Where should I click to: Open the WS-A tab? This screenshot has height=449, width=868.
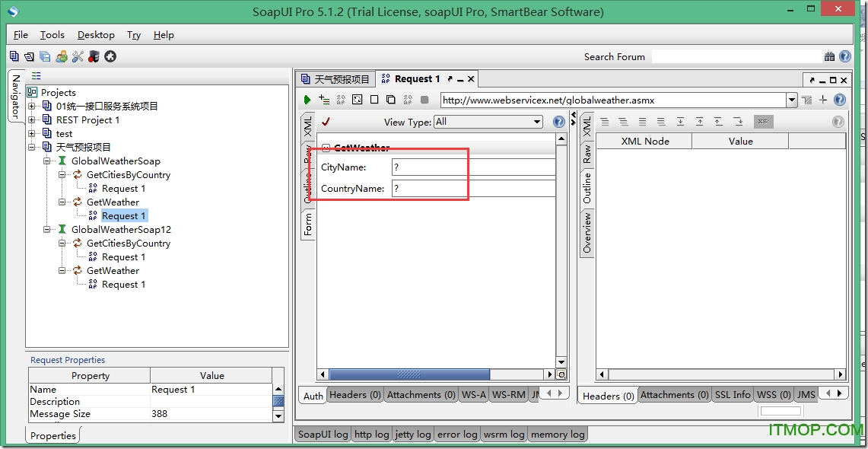(473, 395)
